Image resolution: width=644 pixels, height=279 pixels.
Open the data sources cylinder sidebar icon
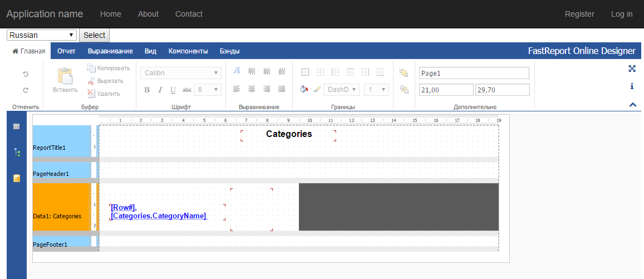coord(17,178)
